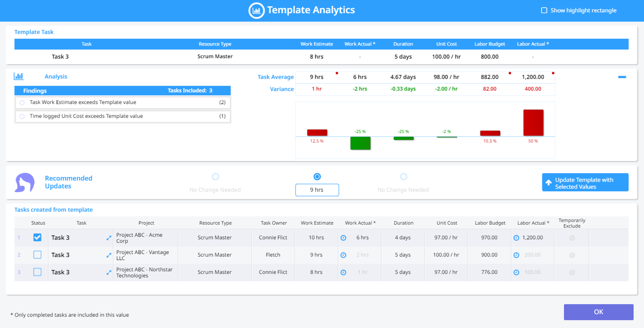This screenshot has width=644, height=328.
Task: Click the Temporarily Exclude icon for Northstar Technologies row
Action: tap(572, 272)
